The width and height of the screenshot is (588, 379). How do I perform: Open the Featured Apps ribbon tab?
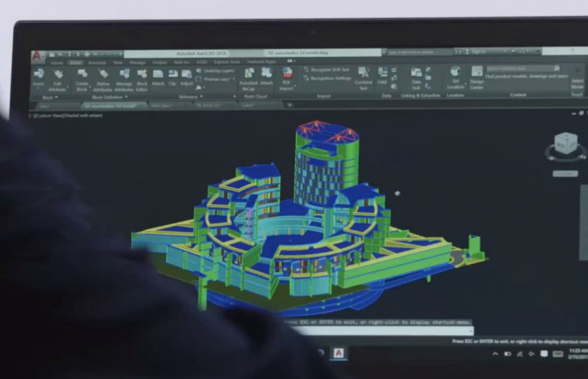(x=261, y=61)
